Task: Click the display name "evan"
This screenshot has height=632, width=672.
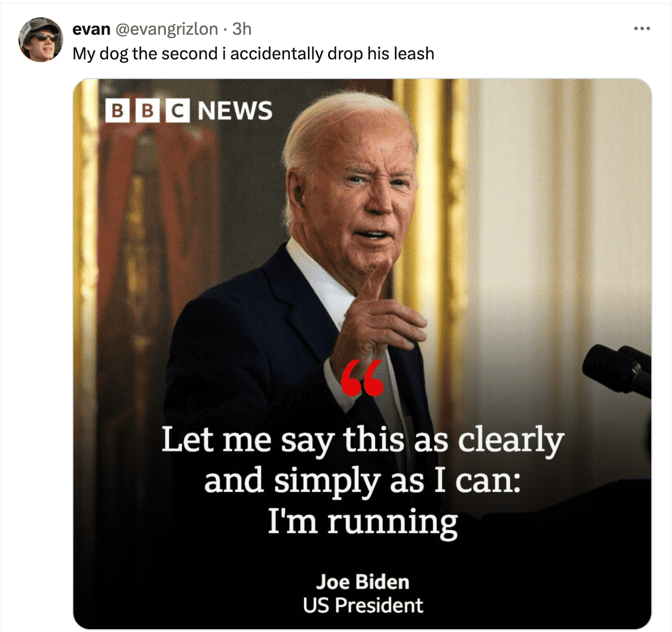Action: click(x=91, y=29)
